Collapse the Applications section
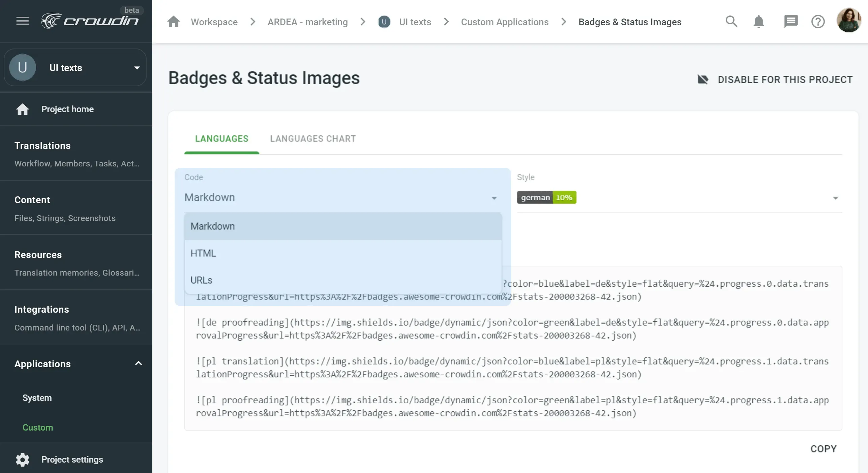868x473 pixels. click(138, 364)
